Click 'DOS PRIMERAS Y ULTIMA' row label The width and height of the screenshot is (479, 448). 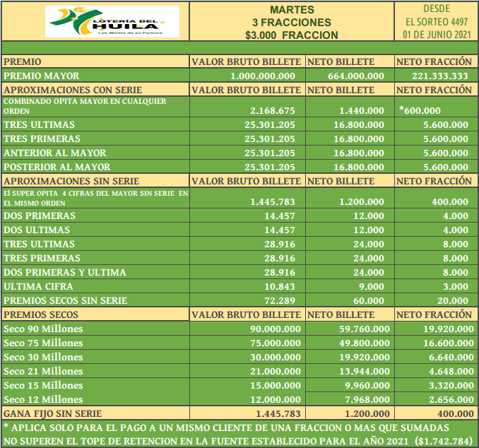(64, 272)
